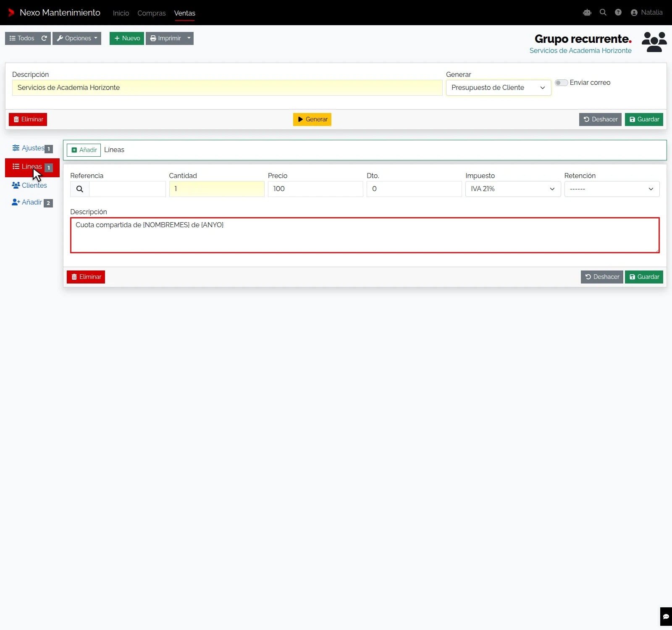Open the Ventas menu
672x630 pixels.
coord(185,13)
